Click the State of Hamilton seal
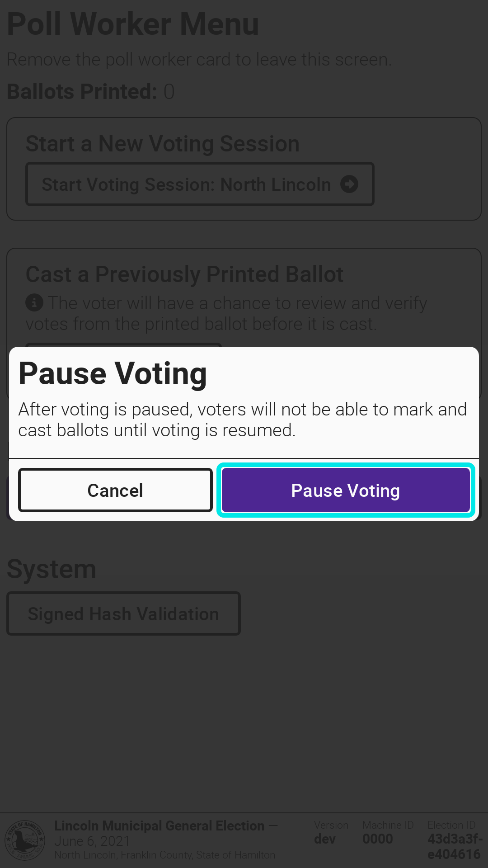488x868 pixels. coord(25,840)
